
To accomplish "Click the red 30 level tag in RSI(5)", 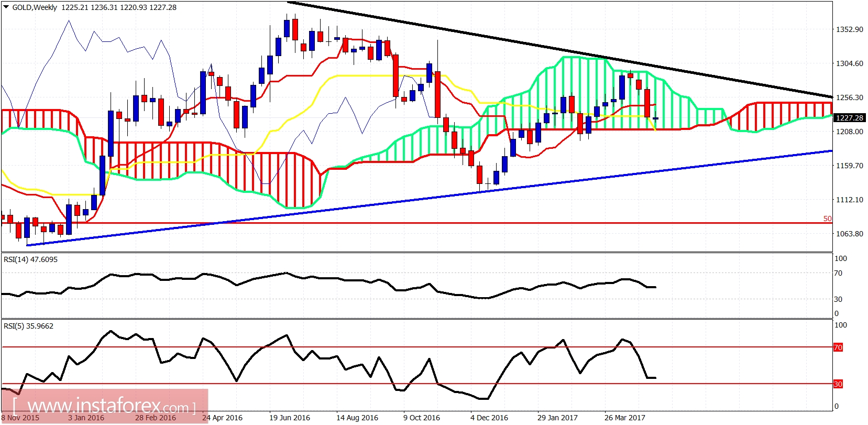I will 838,384.
